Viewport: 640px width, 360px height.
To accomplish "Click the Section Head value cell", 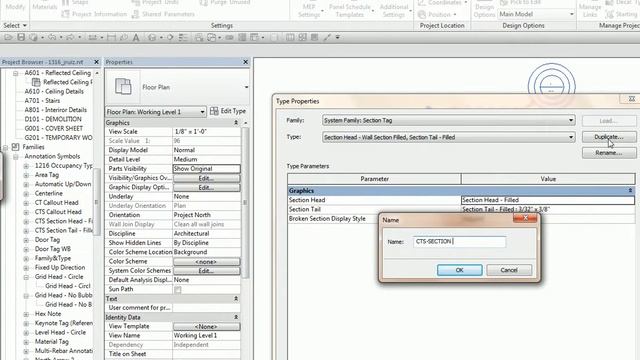I will pyautogui.click(x=548, y=200).
